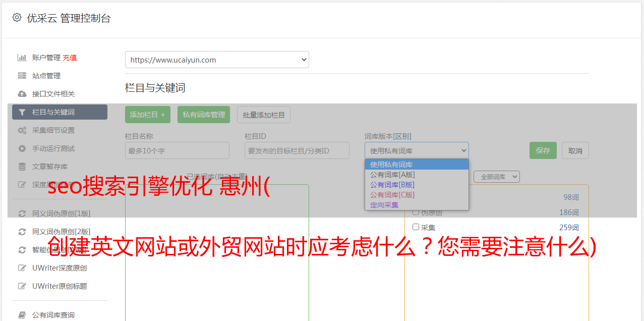Click the 充值 recharge link
Viewport: 644px width, 321px height.
tap(70, 58)
